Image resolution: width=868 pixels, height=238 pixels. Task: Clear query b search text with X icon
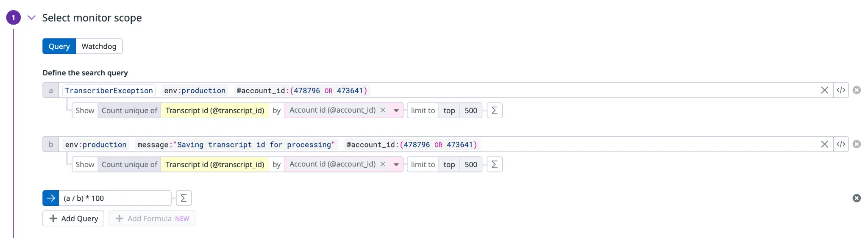click(824, 144)
